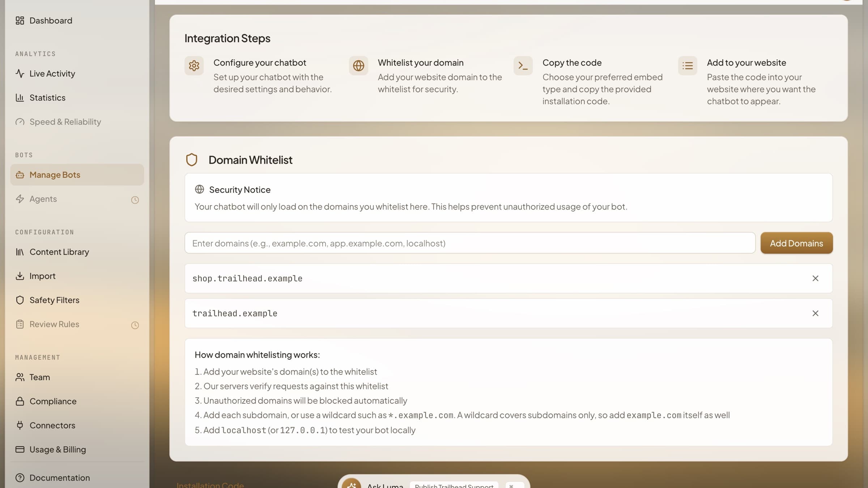Screen dimensions: 868x488
Task: Click the Live Activity pulse icon
Action: pos(20,74)
